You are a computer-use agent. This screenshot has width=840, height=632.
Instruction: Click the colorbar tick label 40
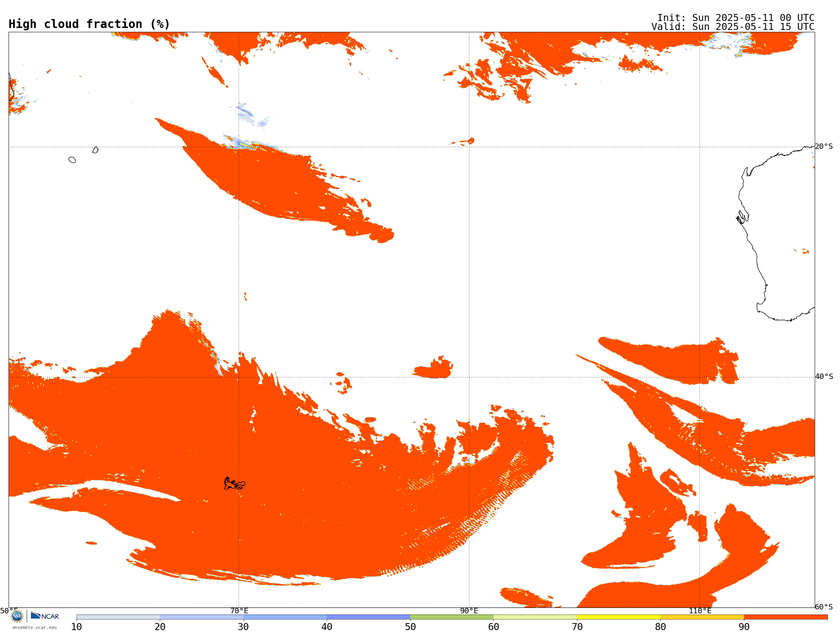click(327, 627)
